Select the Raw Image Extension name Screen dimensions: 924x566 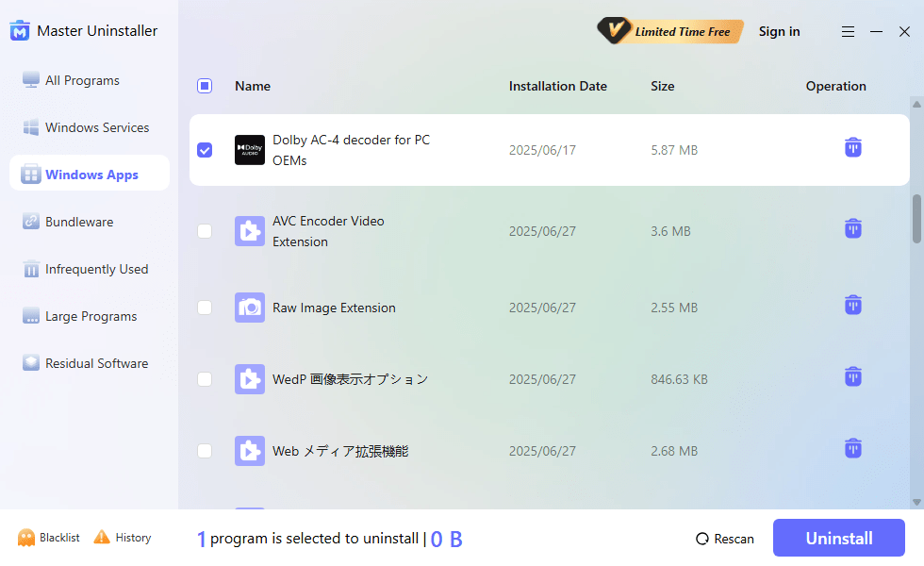(334, 308)
